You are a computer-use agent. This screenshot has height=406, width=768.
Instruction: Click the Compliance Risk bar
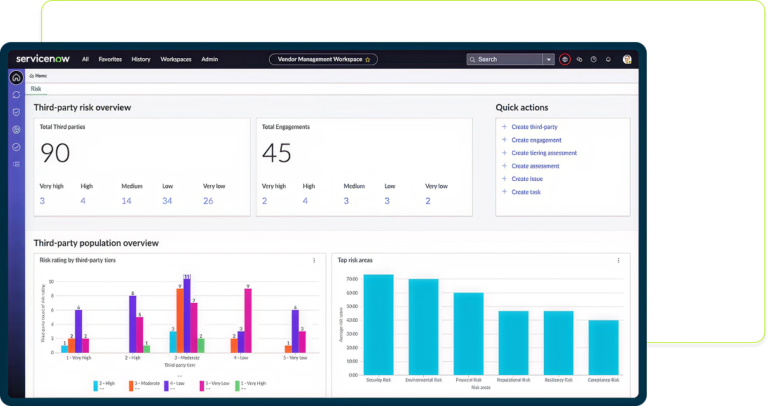tap(603, 347)
